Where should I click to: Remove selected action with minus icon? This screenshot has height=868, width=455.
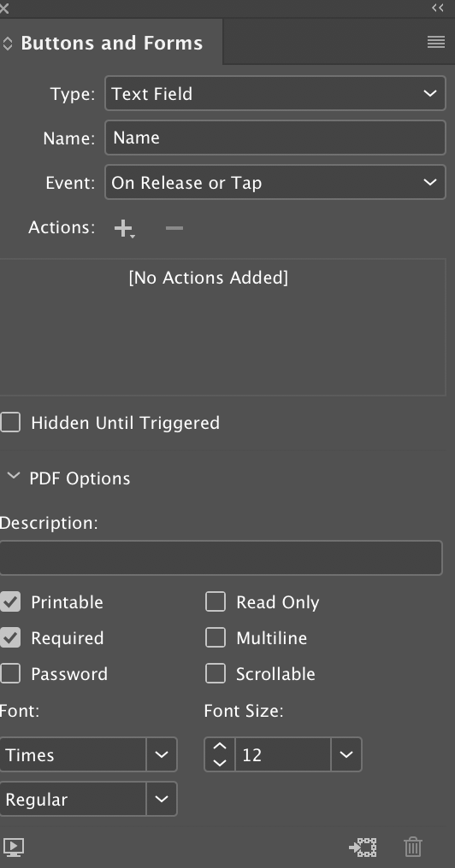[x=174, y=228]
